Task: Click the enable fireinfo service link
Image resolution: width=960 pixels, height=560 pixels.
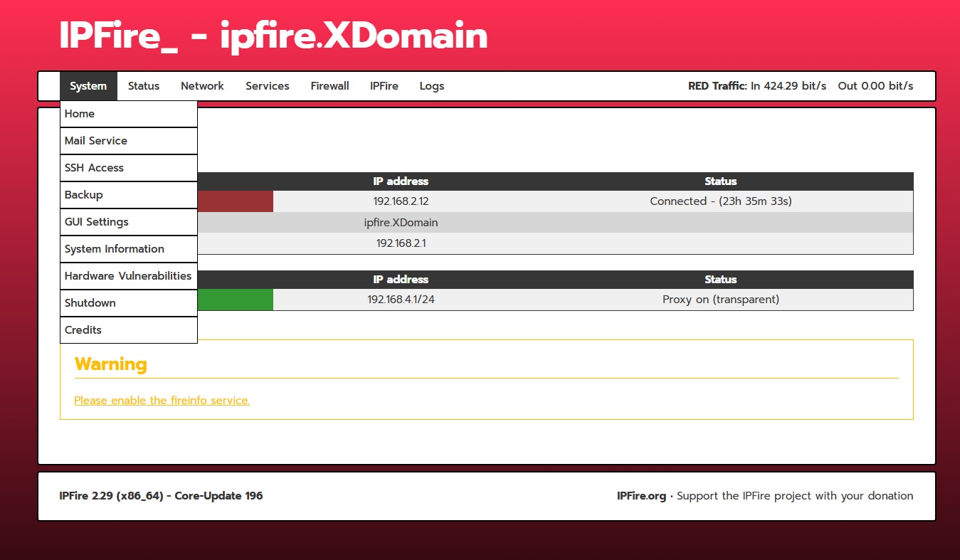Action: point(162,401)
